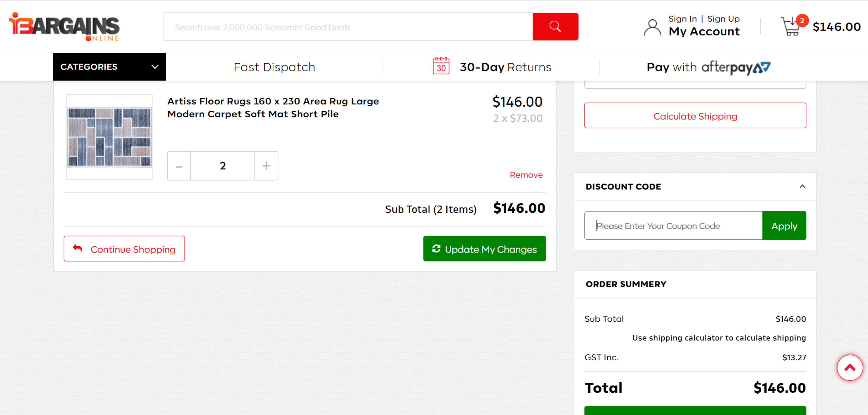Click the quantity field showing 2

(x=223, y=166)
